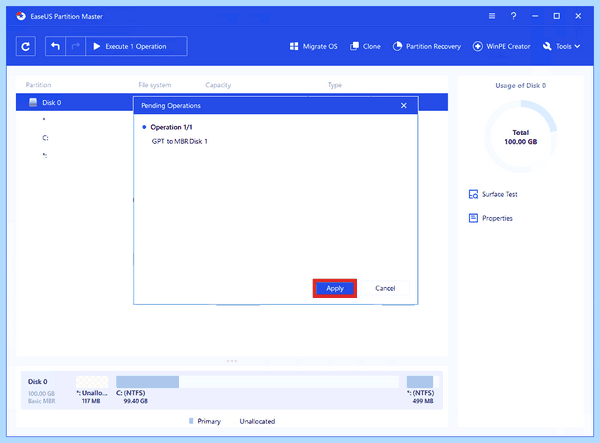
Task: Minimize the EaseUS window
Action: coord(535,16)
